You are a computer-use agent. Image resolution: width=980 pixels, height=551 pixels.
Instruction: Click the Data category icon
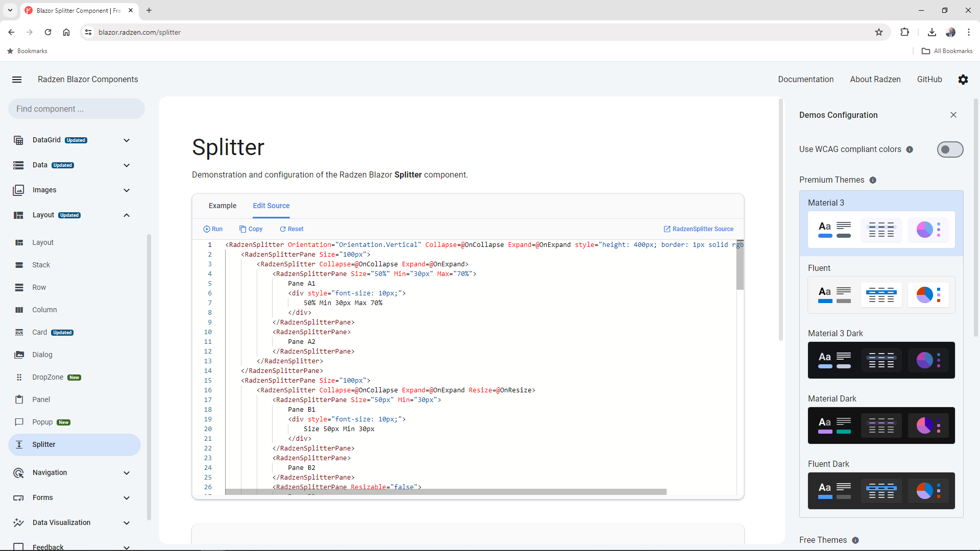(x=18, y=165)
